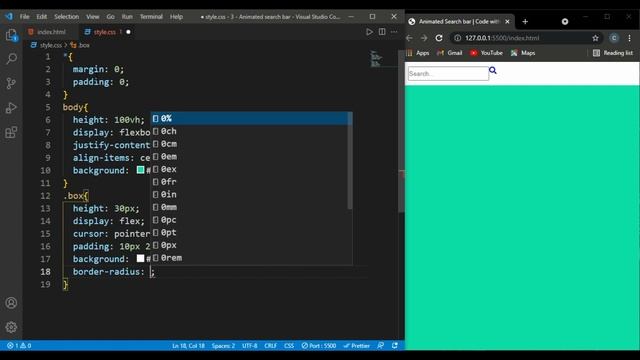
Task: Click the Run file play icon
Action: [x=369, y=32]
